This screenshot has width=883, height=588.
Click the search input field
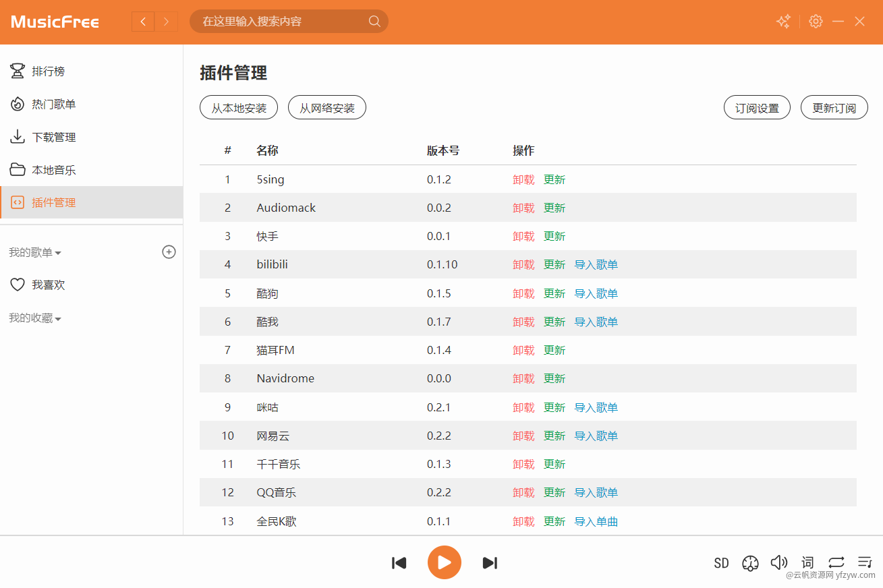pyautogui.click(x=289, y=22)
